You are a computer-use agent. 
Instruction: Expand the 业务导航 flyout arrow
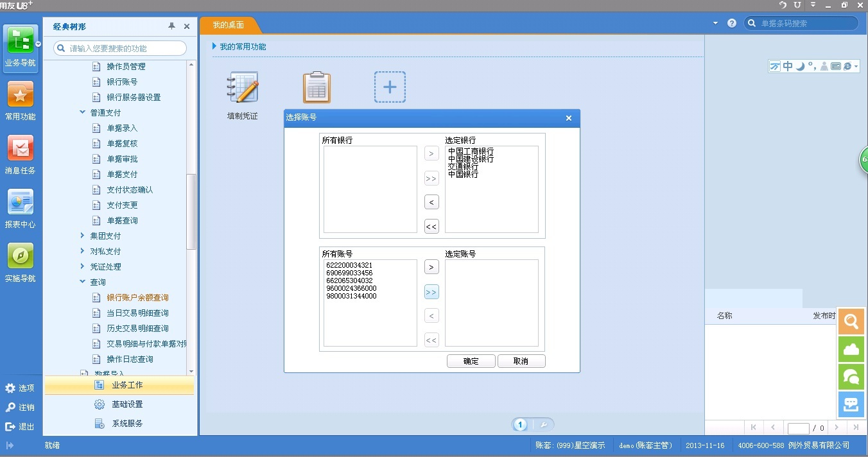[x=39, y=44]
